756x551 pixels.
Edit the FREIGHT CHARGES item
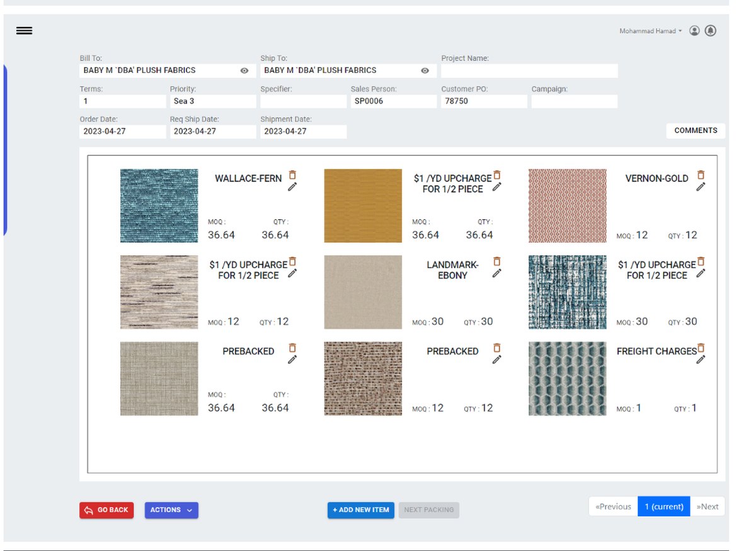pyautogui.click(x=701, y=359)
